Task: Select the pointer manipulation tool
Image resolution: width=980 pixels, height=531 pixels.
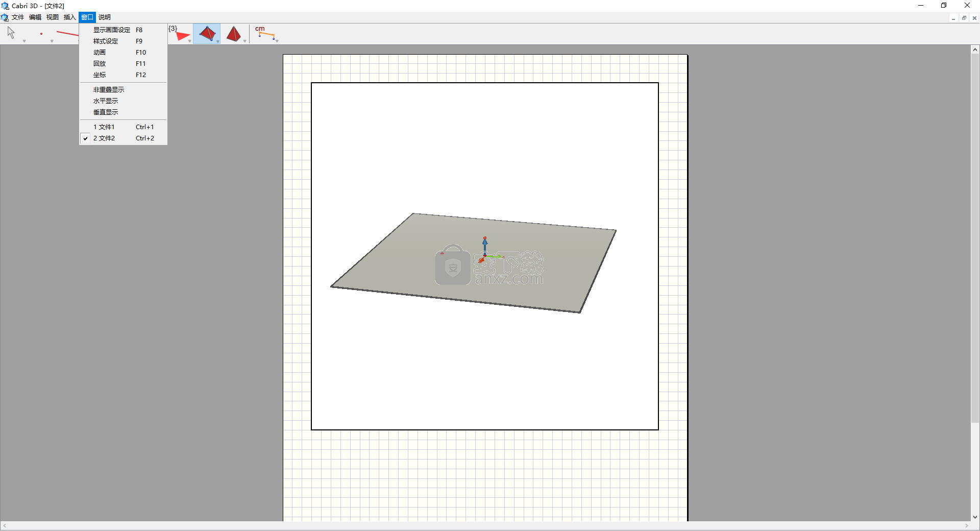Action: point(11,33)
